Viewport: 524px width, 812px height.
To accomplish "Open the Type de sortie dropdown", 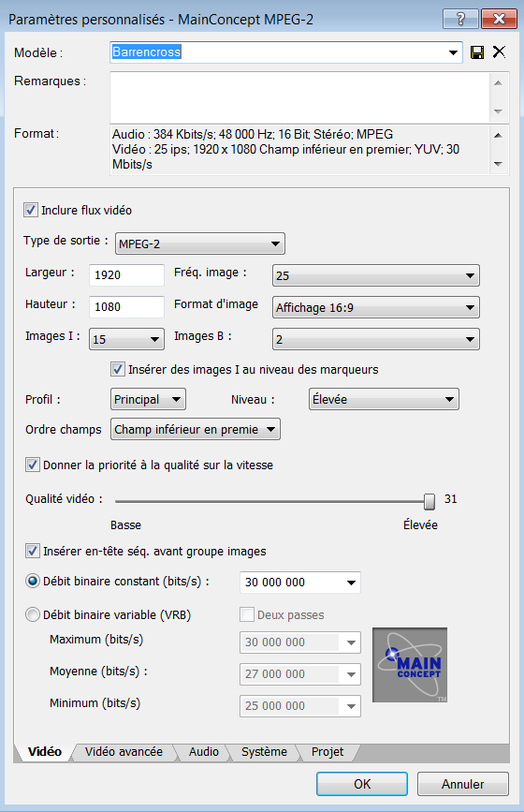I will pyautogui.click(x=199, y=244).
